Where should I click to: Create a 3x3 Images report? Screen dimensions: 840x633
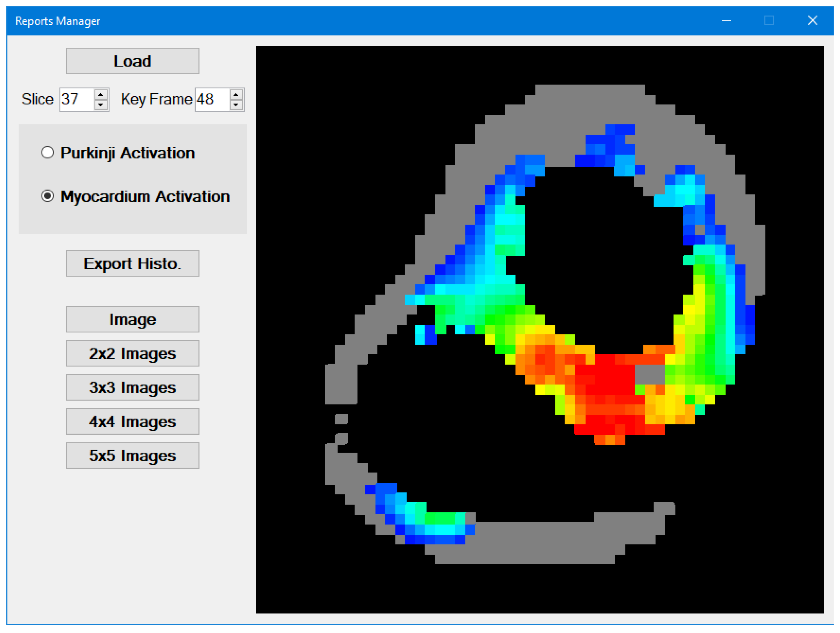pos(132,388)
